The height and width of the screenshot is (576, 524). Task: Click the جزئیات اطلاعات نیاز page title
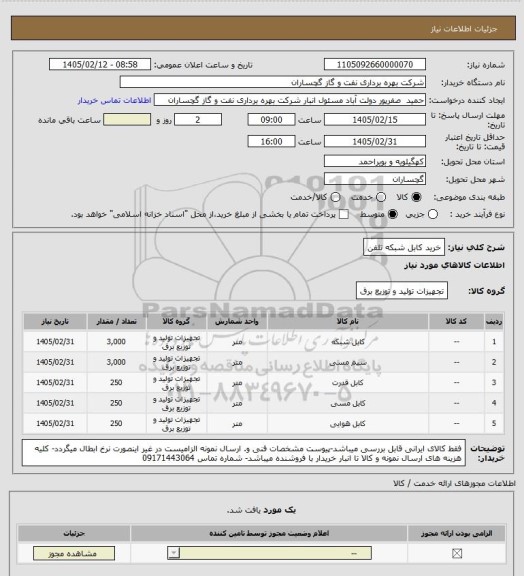[x=464, y=29]
